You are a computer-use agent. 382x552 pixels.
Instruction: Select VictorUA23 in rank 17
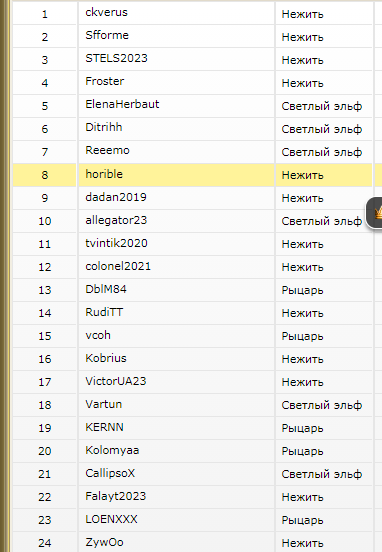tap(115, 381)
